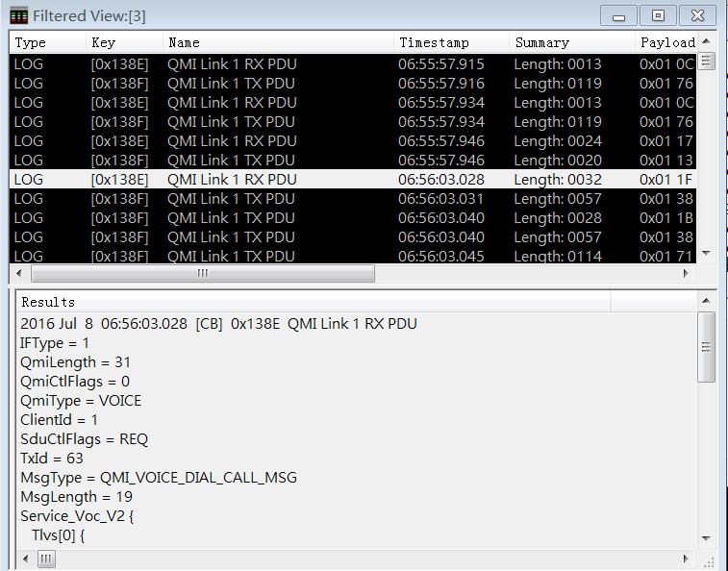Click the log list vertical scrollbar thumb

(x=706, y=61)
